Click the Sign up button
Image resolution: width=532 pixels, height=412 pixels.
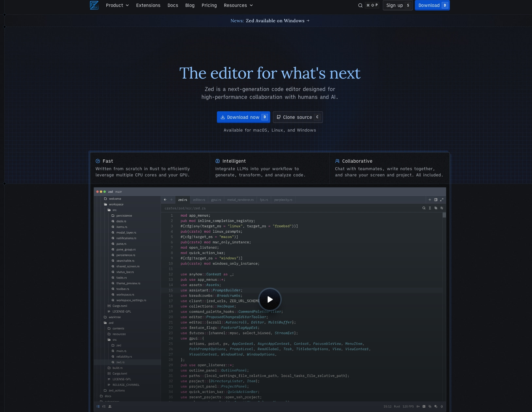[x=398, y=5]
